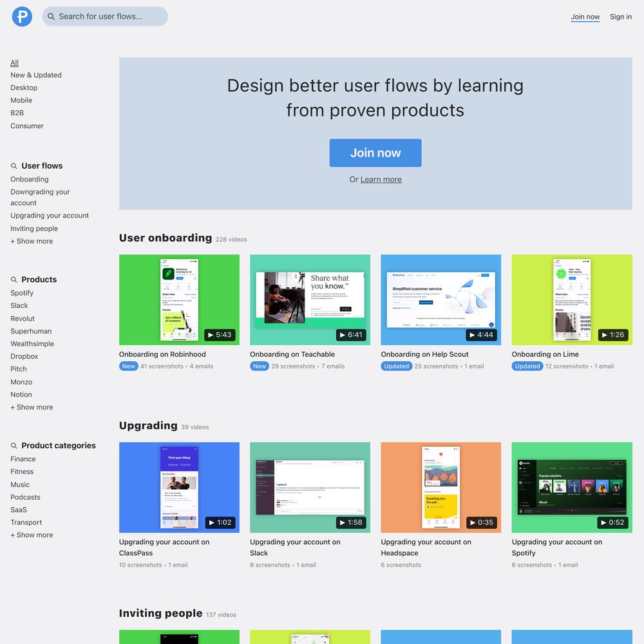The width and height of the screenshot is (644, 644).
Task: Open Downgrading your account flow
Action: (x=40, y=198)
